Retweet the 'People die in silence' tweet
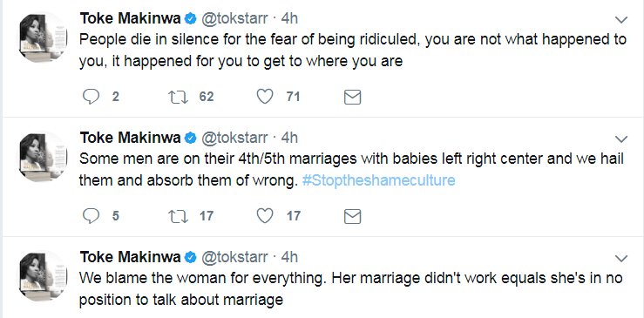 tap(179, 97)
